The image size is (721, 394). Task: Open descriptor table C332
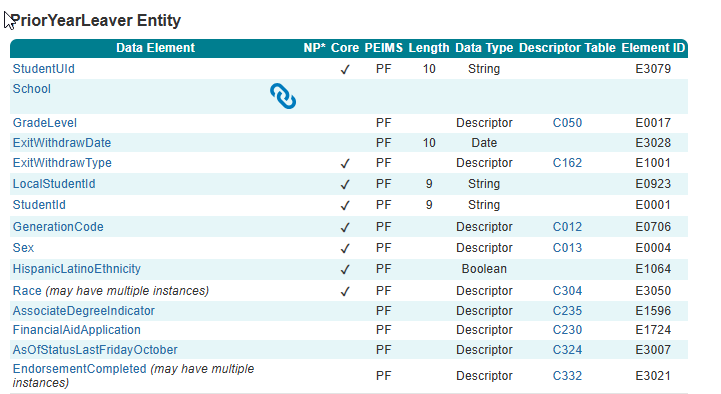[567, 376]
